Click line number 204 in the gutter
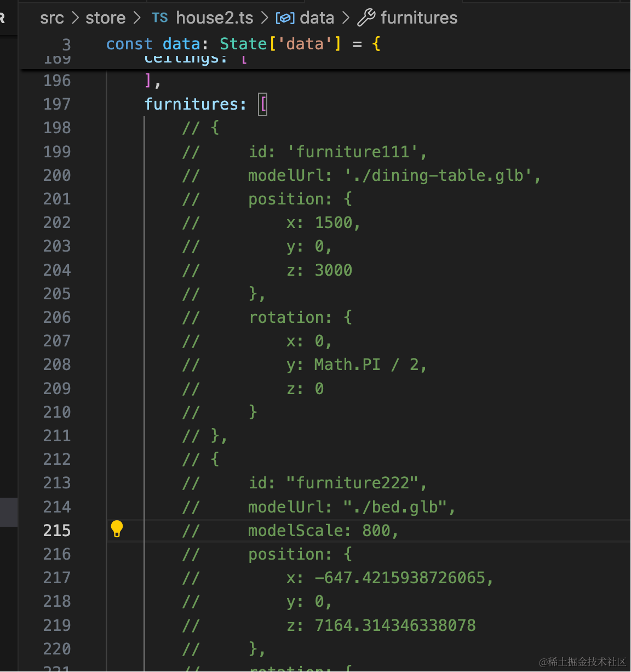 57,270
